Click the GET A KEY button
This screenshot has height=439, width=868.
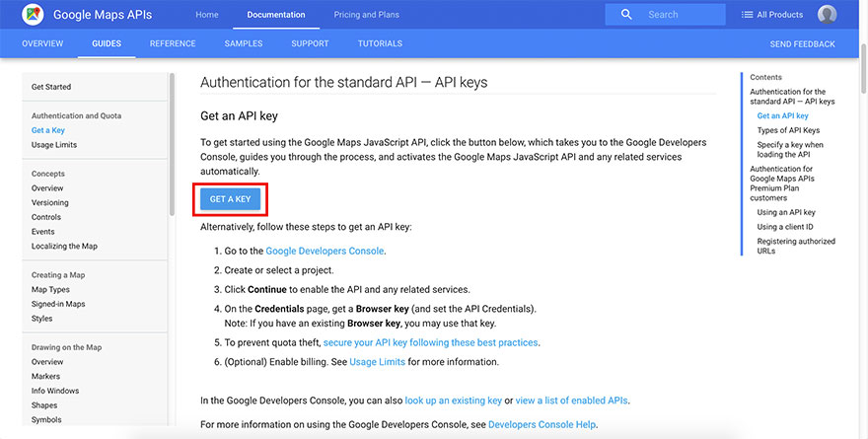tap(230, 198)
